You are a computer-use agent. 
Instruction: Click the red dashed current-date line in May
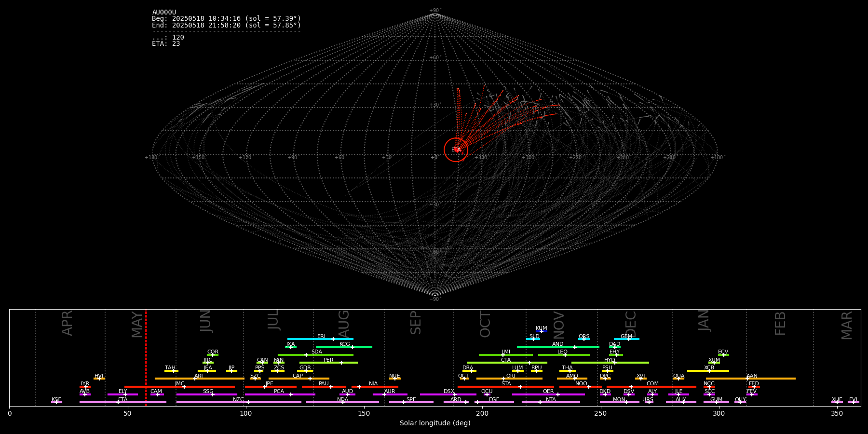click(146, 357)
